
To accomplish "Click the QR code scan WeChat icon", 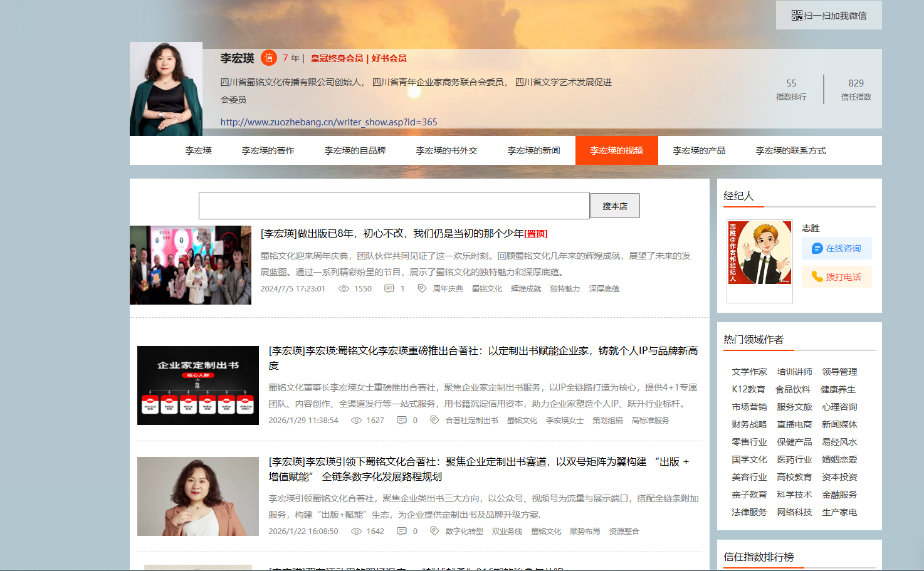I will tap(797, 16).
